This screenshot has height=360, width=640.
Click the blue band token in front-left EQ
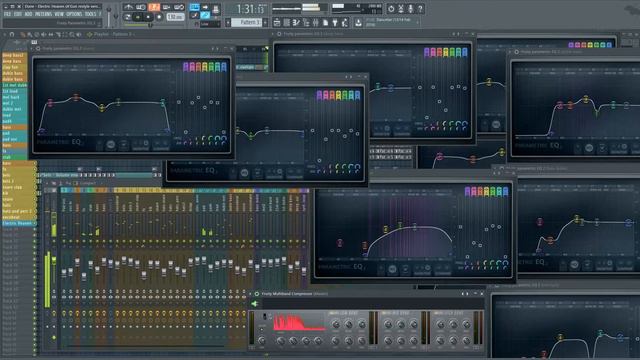coord(224,67)
